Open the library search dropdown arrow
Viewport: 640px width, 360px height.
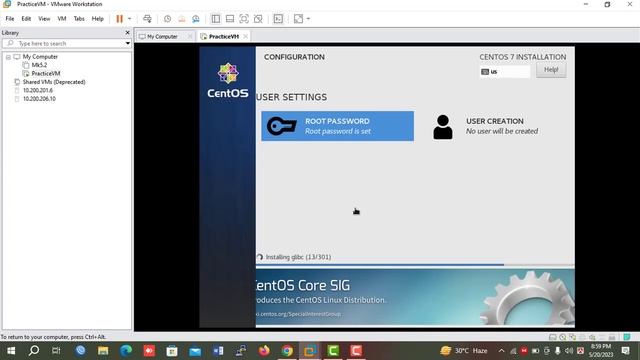(x=128, y=43)
